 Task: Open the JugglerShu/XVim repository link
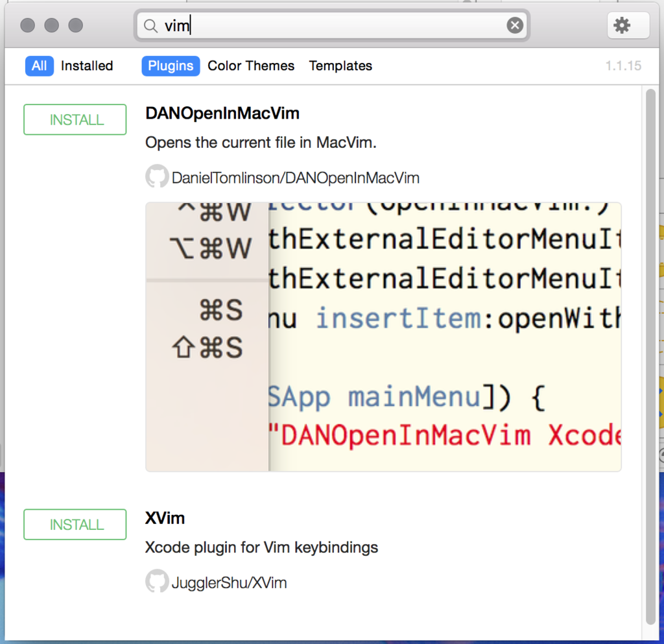[229, 582]
